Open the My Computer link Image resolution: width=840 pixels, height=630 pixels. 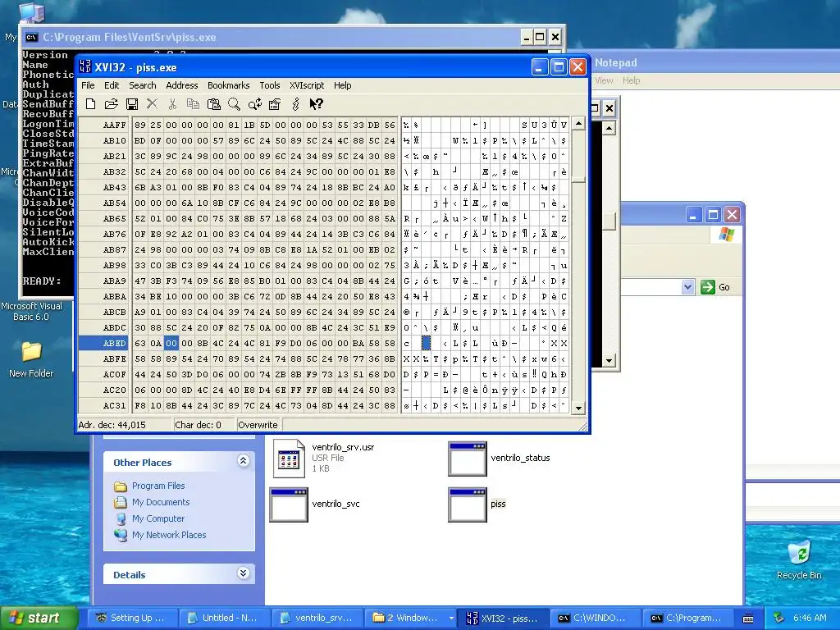(x=158, y=518)
